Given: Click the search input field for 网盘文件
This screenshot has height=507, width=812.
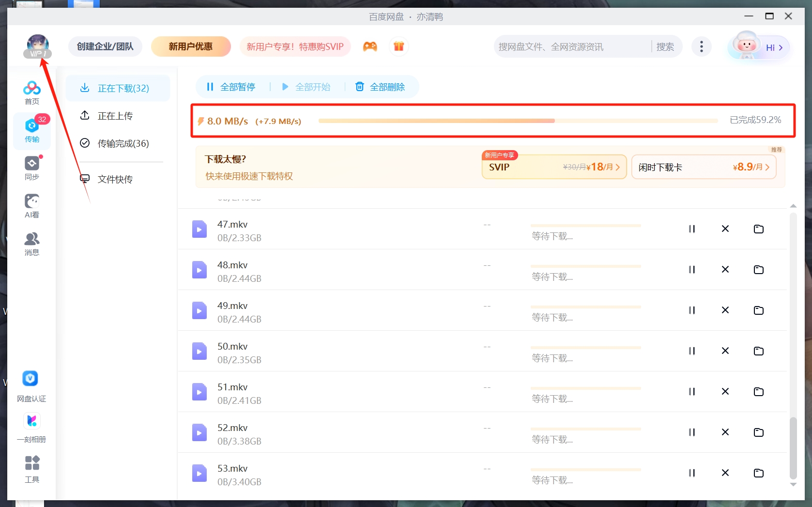Looking at the screenshot, I should 571,47.
